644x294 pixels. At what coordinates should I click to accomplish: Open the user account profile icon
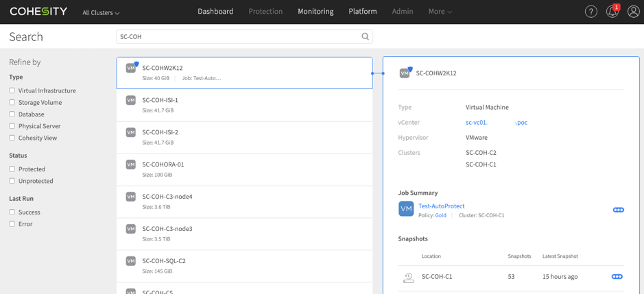(x=632, y=12)
